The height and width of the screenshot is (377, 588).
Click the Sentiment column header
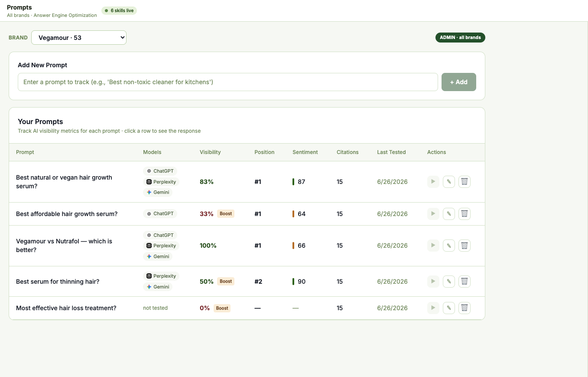pos(305,152)
